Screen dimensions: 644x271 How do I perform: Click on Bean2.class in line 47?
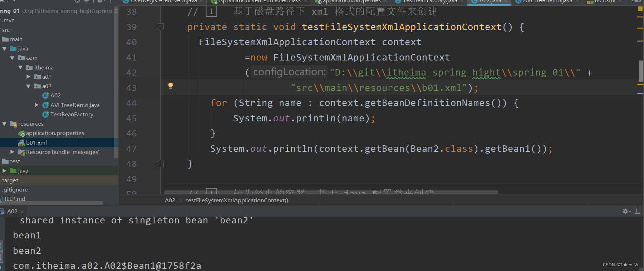click(x=442, y=149)
